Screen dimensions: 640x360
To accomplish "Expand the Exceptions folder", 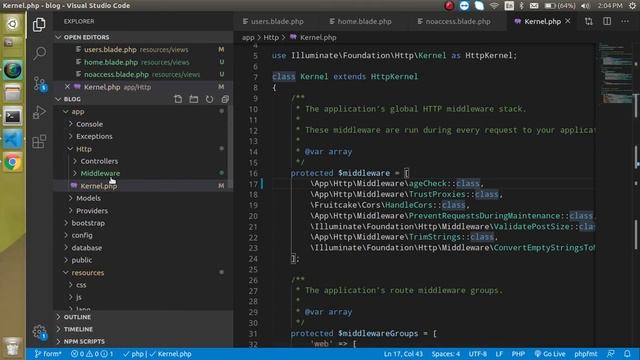I will [94, 136].
